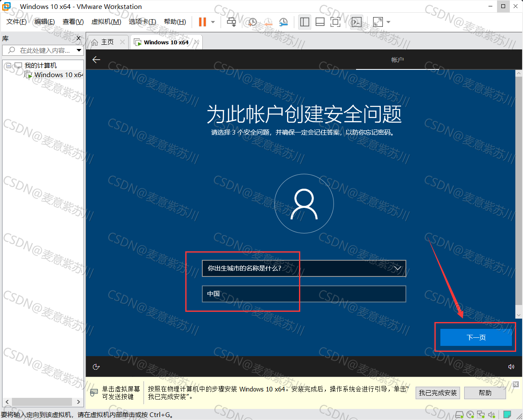The image size is (523, 420).
Task: Open the stretch display dropdown arrow
Action: [x=388, y=22]
